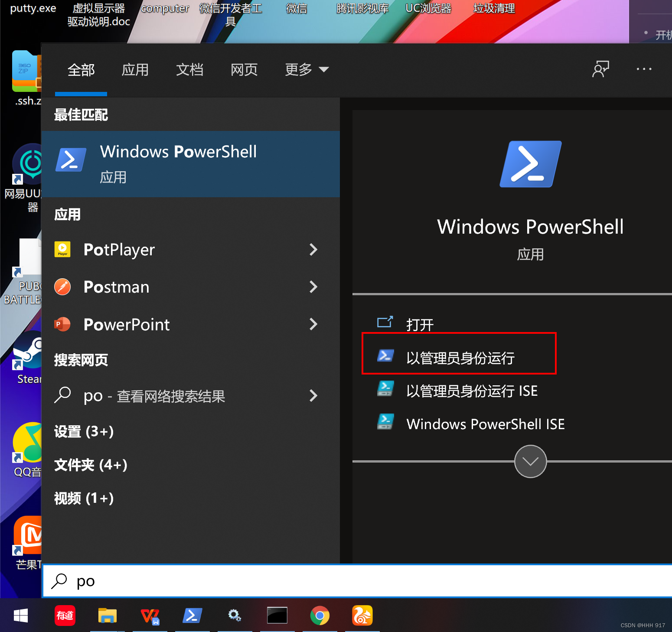Switch to the 网页 filter tab
Viewport: 672px width, 632px height.
click(244, 70)
